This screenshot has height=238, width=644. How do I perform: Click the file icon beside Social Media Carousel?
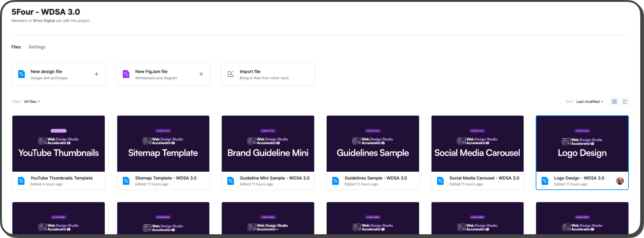coord(440,181)
